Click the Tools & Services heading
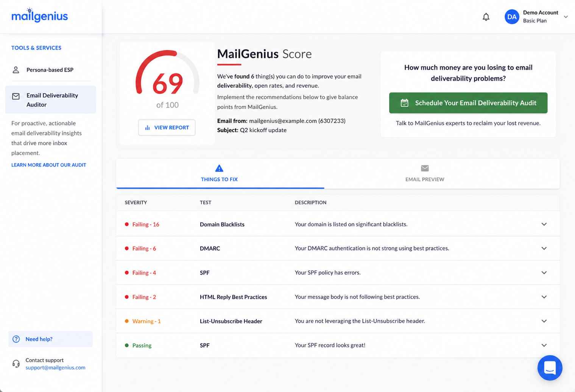This screenshot has height=392, width=575. (x=36, y=48)
